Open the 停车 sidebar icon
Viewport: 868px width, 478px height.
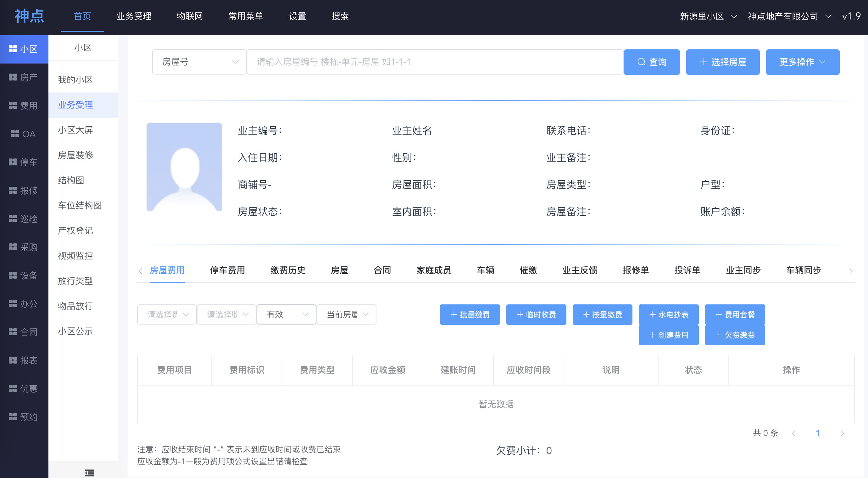tap(13, 162)
